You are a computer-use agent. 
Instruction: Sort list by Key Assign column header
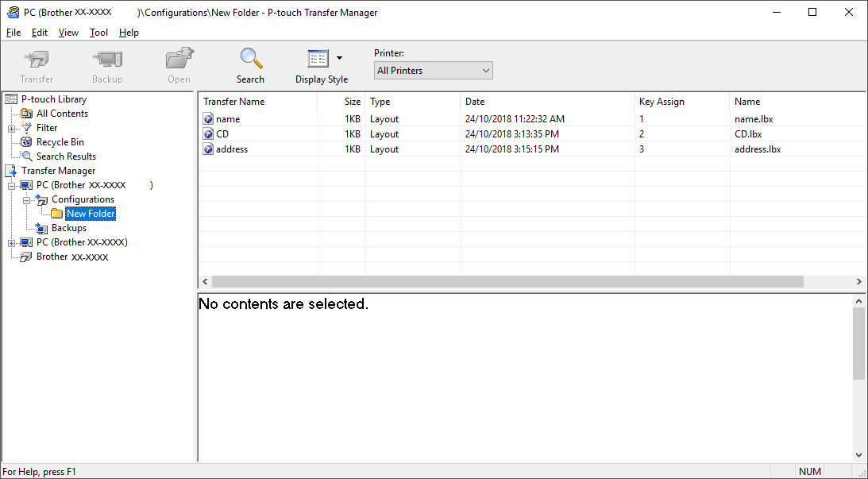pos(662,102)
